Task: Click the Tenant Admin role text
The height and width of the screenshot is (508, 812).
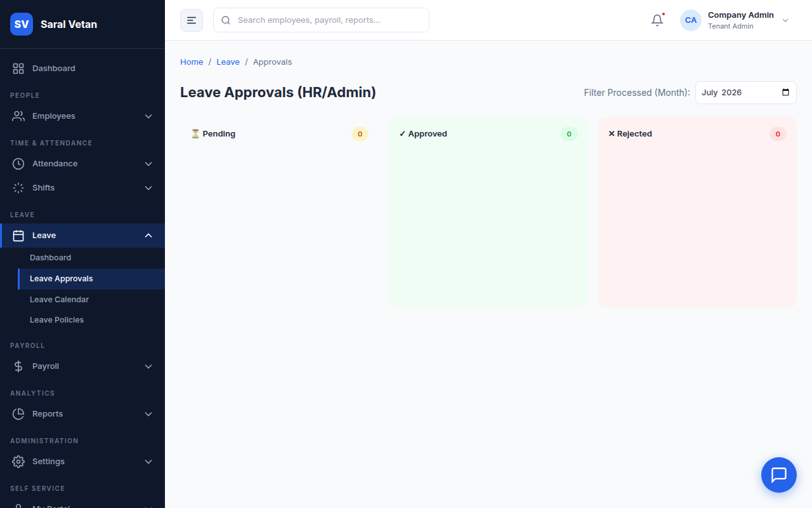Action: point(731,27)
